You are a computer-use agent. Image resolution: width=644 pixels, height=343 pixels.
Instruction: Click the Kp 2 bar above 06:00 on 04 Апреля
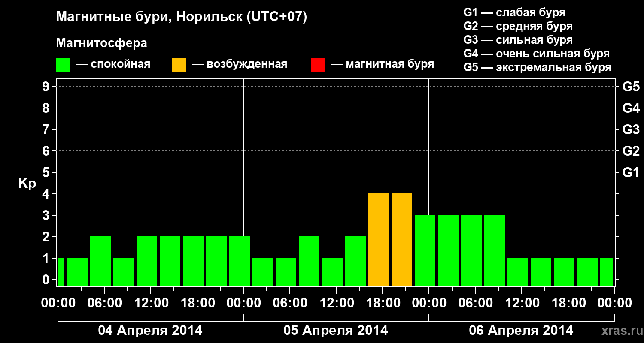coord(100,261)
